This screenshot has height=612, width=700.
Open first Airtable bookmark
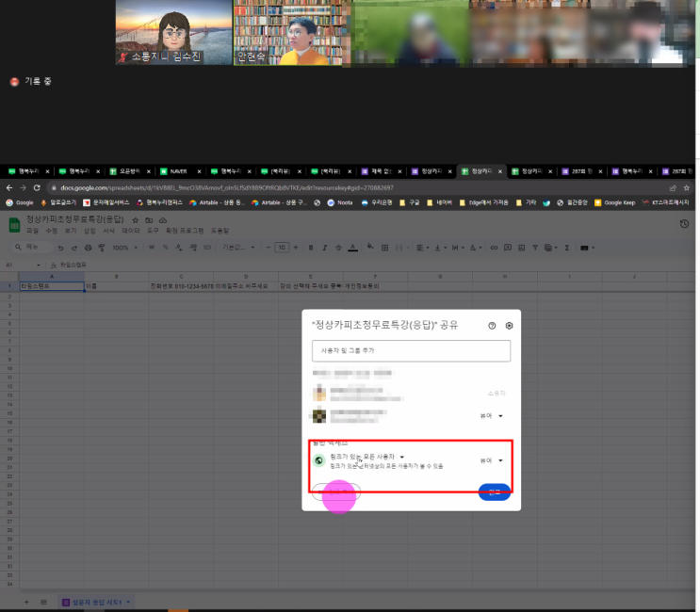[x=217, y=202]
